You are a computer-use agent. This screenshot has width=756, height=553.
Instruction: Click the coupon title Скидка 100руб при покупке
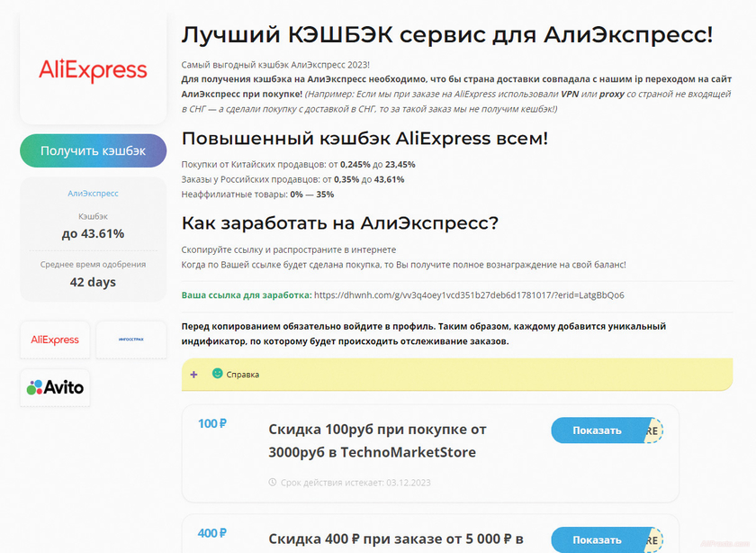tap(378, 440)
